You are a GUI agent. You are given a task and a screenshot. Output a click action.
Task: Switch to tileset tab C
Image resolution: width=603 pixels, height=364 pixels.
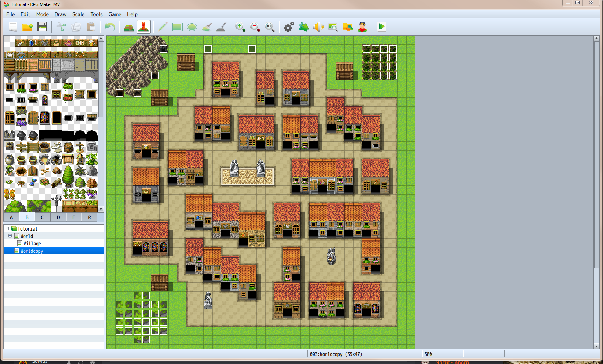pos(43,217)
